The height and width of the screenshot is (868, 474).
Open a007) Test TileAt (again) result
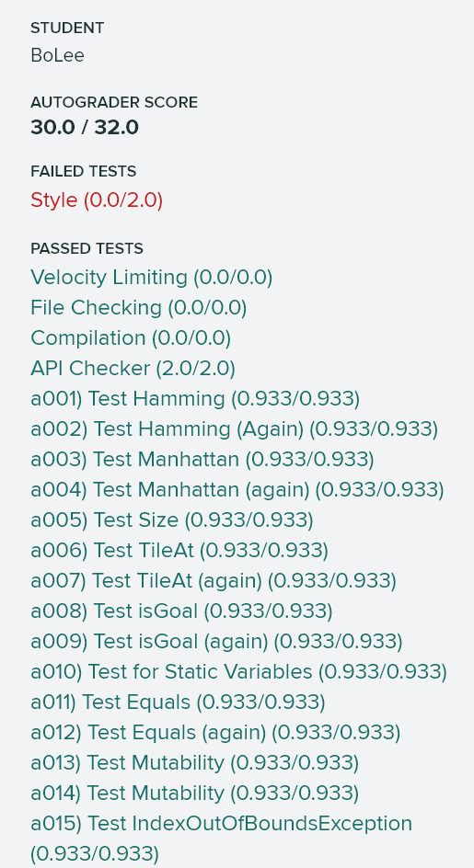(x=214, y=582)
